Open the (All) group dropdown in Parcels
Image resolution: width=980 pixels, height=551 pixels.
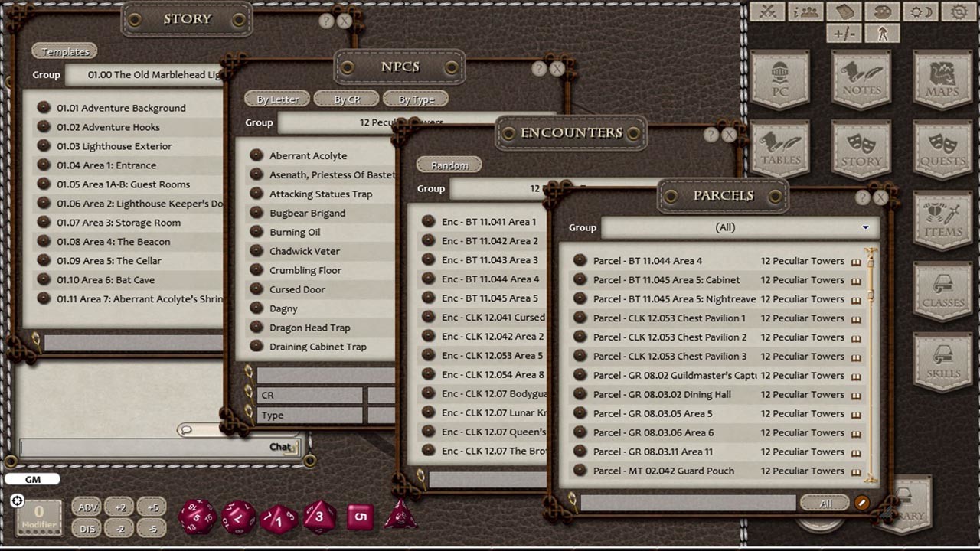click(x=866, y=227)
